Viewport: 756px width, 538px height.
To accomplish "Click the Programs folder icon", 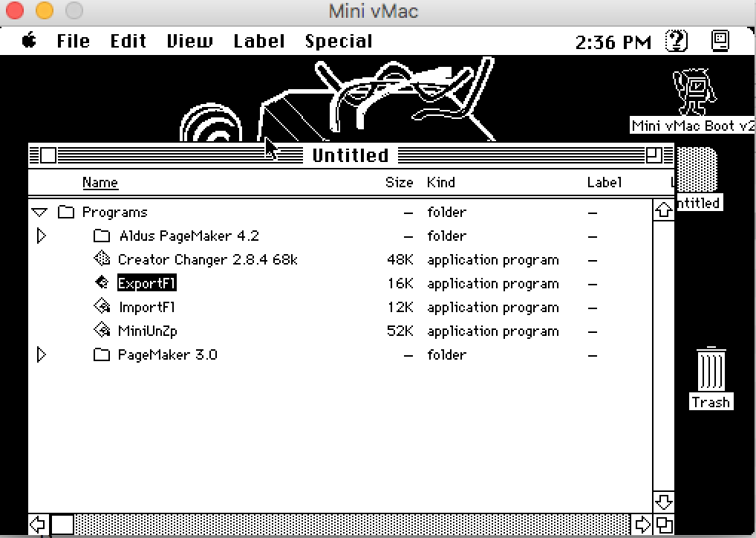I will 66,213.
